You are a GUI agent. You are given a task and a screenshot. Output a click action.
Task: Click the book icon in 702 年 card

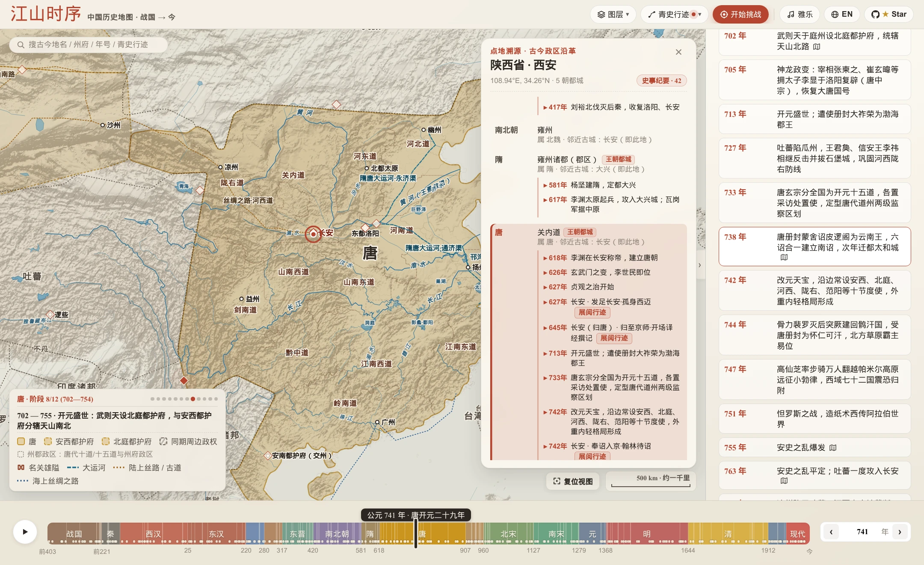pos(817,47)
